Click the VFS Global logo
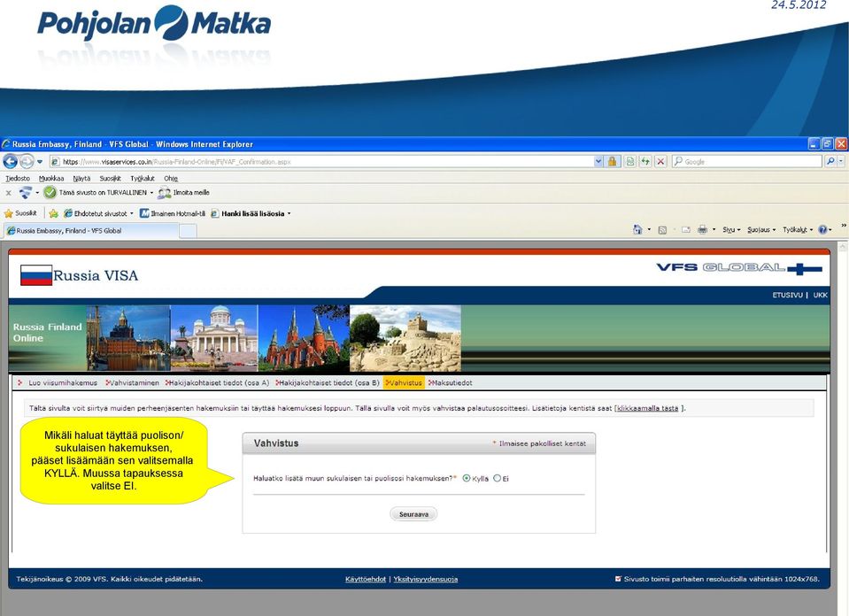The height and width of the screenshot is (616, 849). 739,268
